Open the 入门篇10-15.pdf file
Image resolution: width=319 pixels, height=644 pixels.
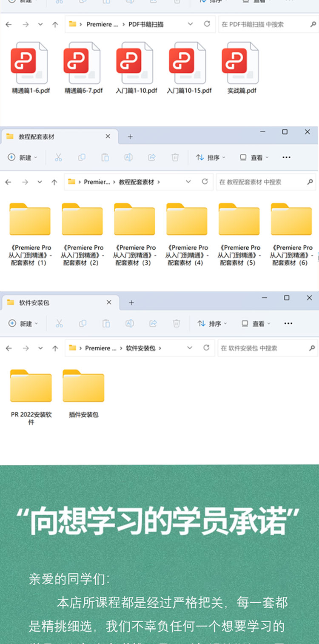(189, 68)
